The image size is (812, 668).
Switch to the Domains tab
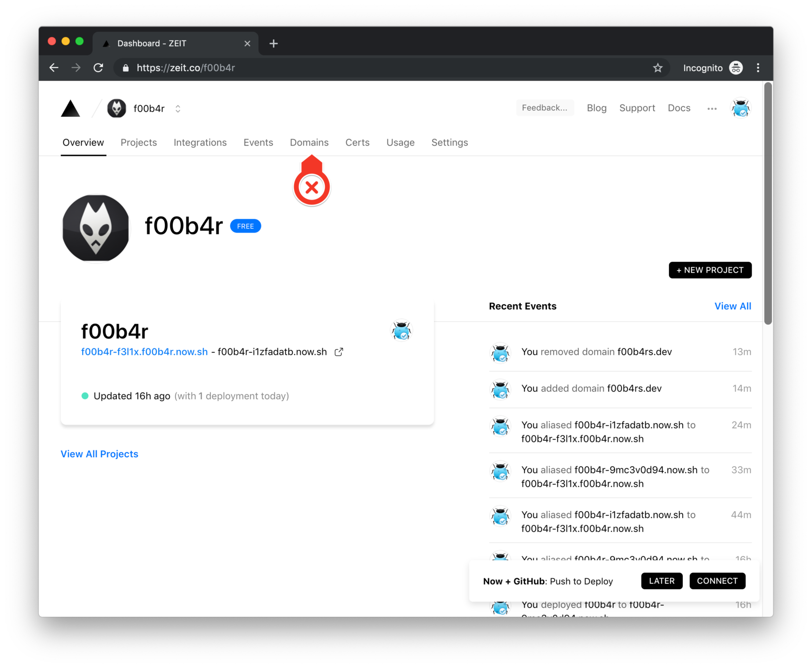pyautogui.click(x=309, y=143)
